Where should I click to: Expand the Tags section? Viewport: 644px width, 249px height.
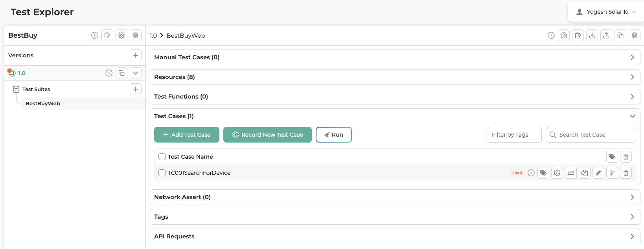(x=395, y=217)
